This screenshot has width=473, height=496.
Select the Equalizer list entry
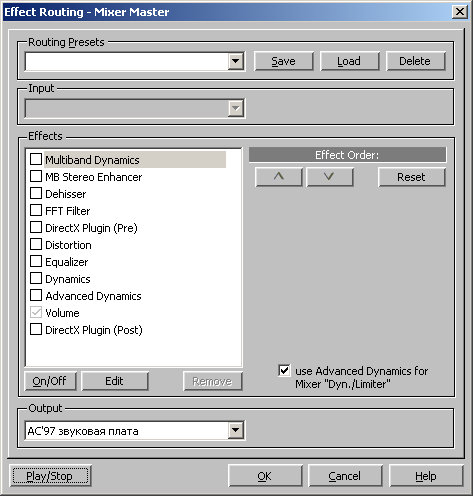[x=67, y=262]
